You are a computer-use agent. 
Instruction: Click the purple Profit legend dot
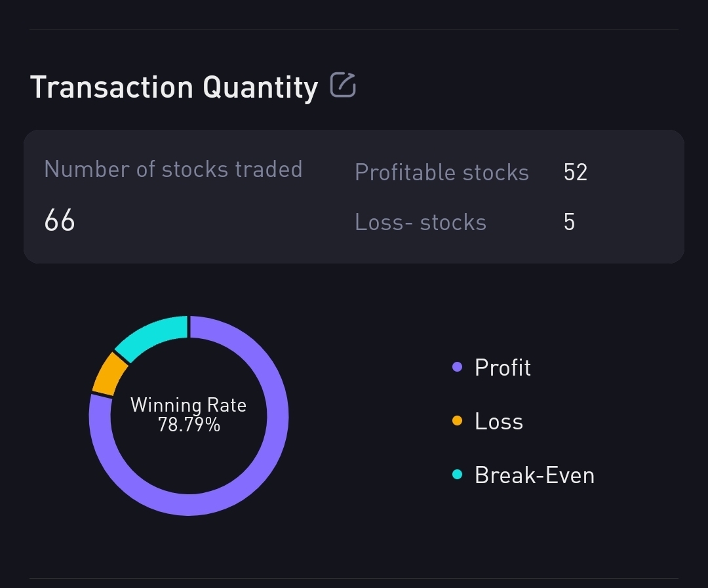click(x=458, y=367)
